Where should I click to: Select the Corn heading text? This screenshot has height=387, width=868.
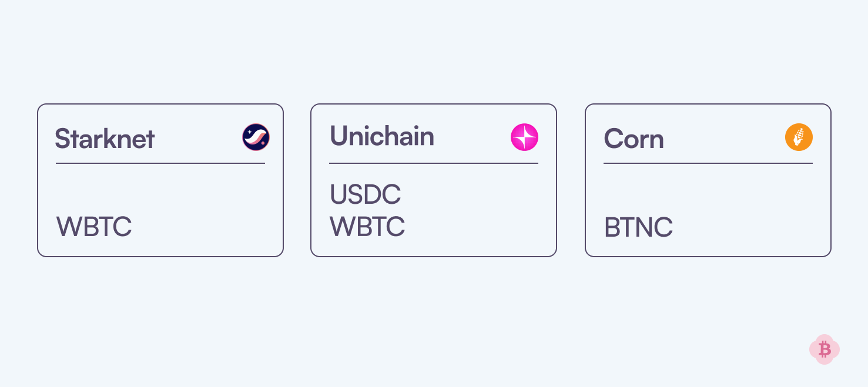click(x=634, y=139)
